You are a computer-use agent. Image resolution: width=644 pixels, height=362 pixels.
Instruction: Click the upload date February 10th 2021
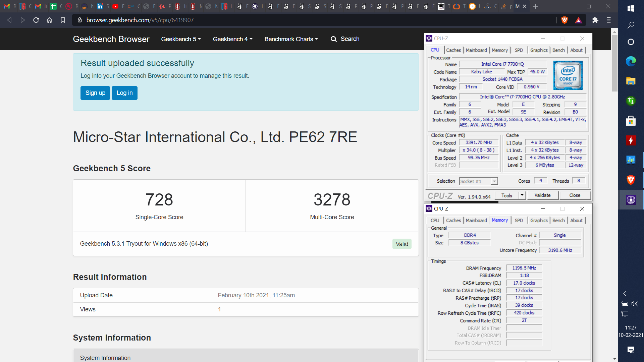(x=256, y=295)
